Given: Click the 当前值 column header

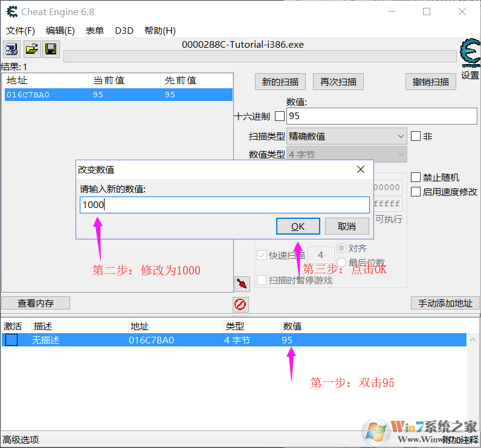Looking at the screenshot, I should coord(124,80).
